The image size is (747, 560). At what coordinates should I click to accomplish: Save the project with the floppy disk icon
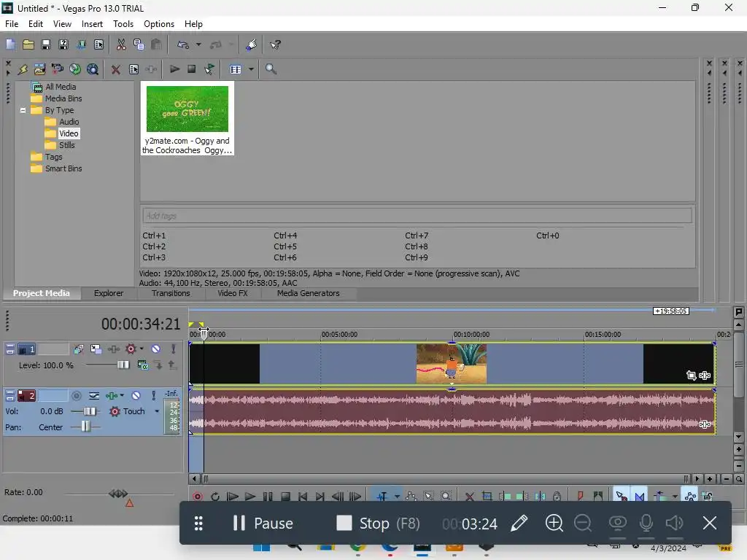point(46,44)
